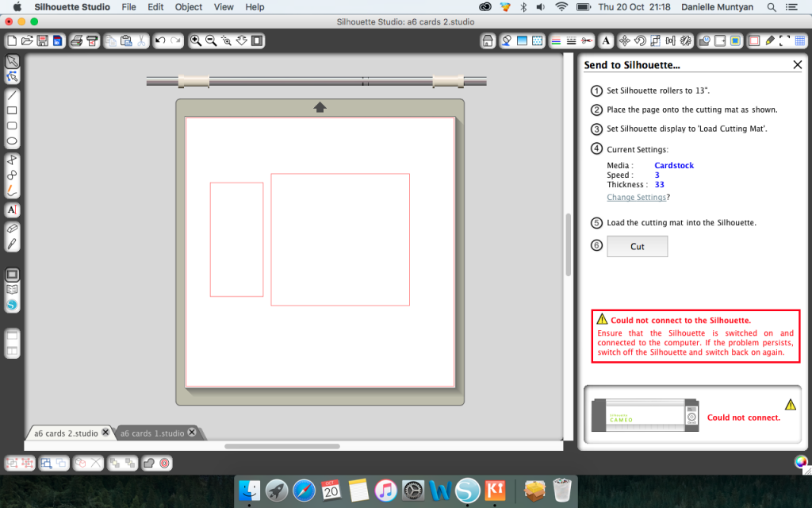Image resolution: width=812 pixels, height=508 pixels.
Task: Open the Scale window icon
Action: pos(655,40)
